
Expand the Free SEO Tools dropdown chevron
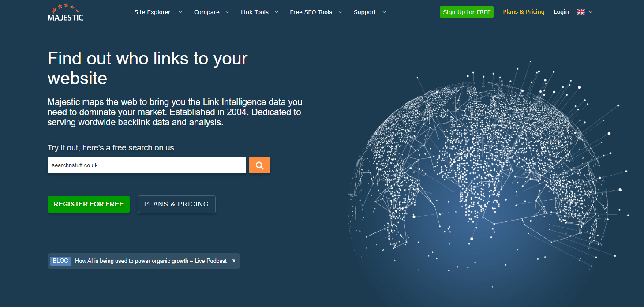pos(340,12)
